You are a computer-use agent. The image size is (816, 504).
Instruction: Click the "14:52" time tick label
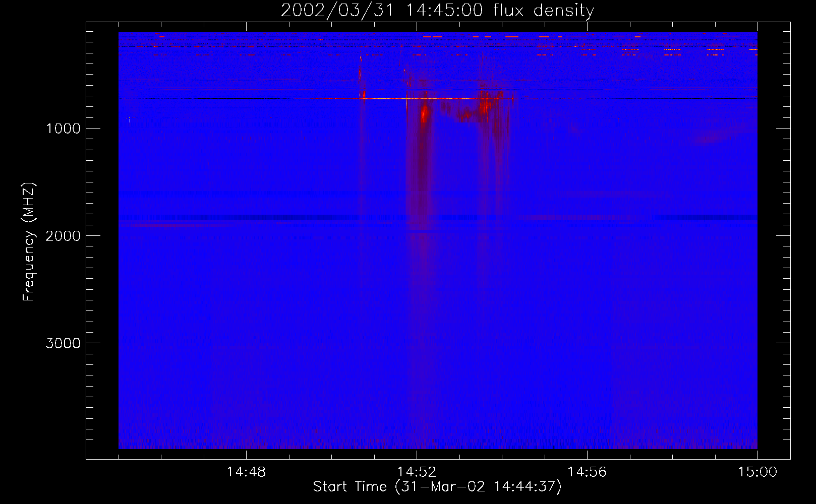(x=417, y=472)
